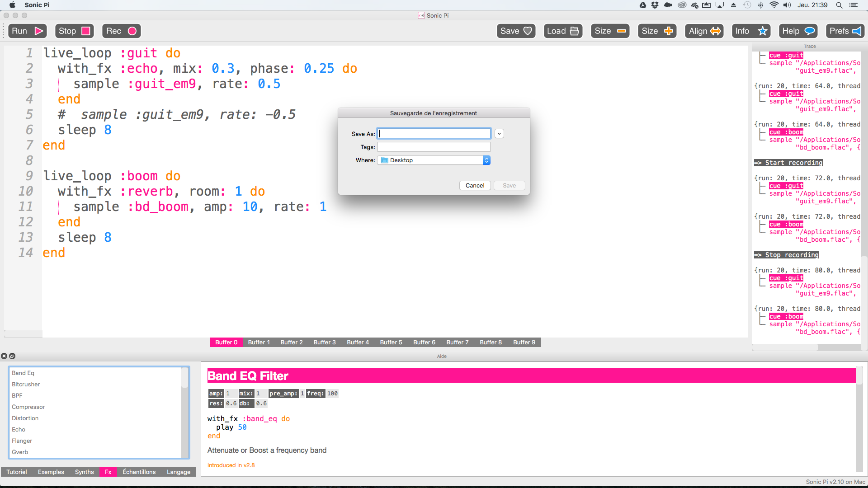The image size is (868, 488).
Task: Select BPF in the Fx list
Action: point(95,395)
